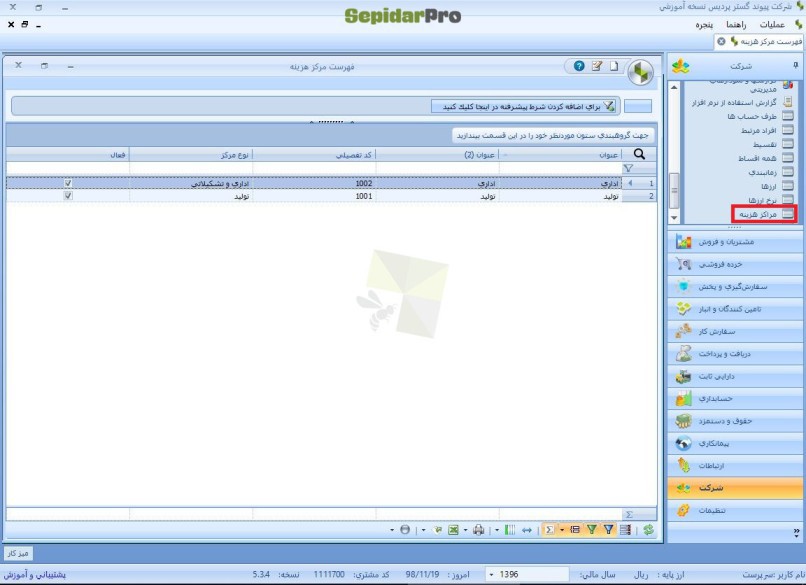The width and height of the screenshot is (806, 585).
Task: Open the عملیات menu
Action: 772,23
